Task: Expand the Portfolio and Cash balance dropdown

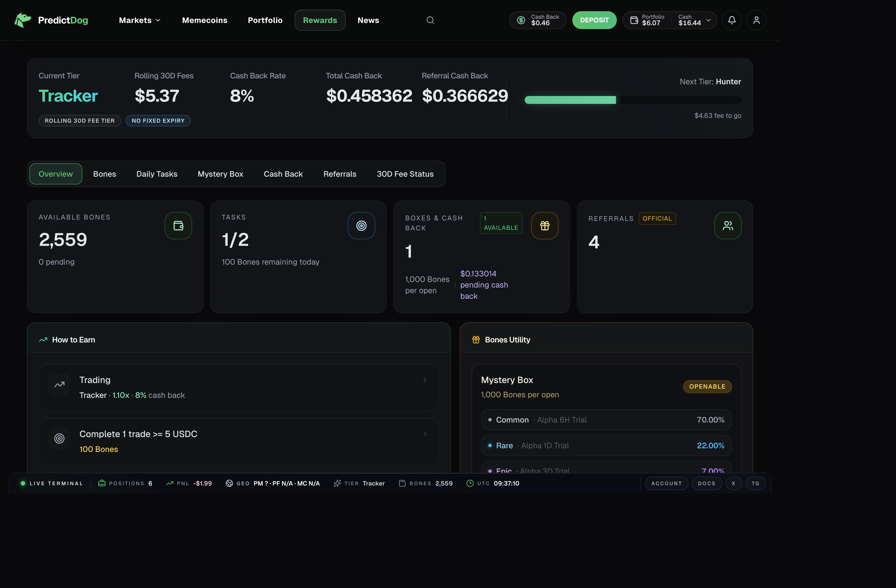Action: 708,20
